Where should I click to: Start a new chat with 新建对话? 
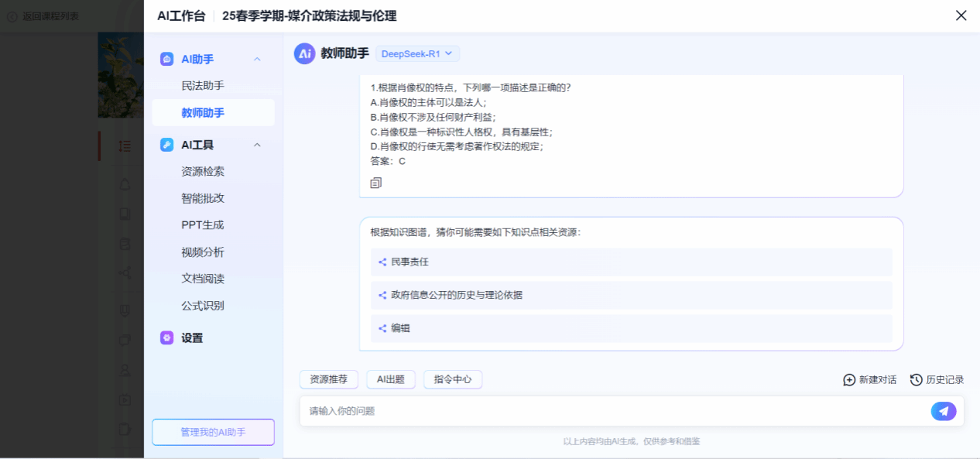pos(870,380)
